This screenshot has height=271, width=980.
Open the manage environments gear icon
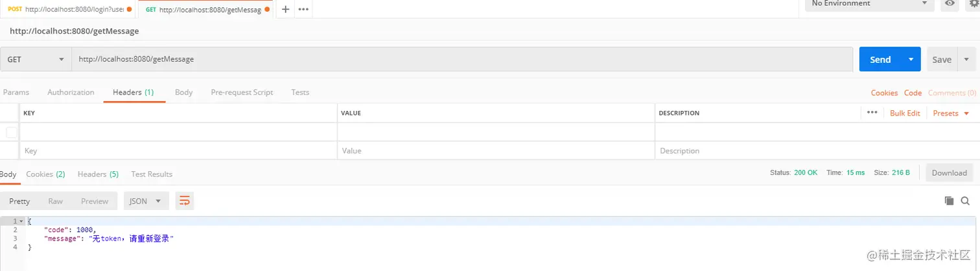(972, 3)
